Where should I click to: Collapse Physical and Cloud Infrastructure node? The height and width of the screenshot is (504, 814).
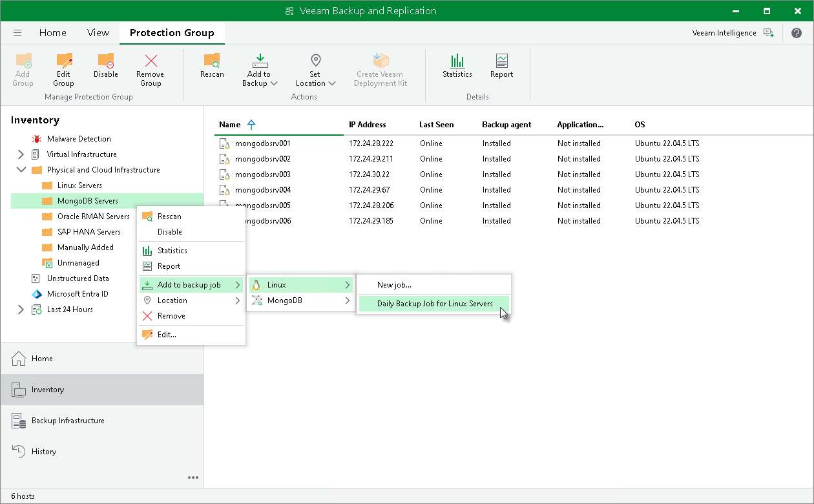[x=21, y=170]
